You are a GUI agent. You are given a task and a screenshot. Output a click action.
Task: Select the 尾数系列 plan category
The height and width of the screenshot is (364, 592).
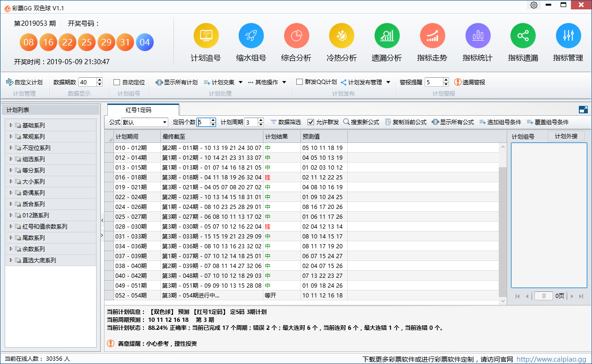[x=34, y=238]
